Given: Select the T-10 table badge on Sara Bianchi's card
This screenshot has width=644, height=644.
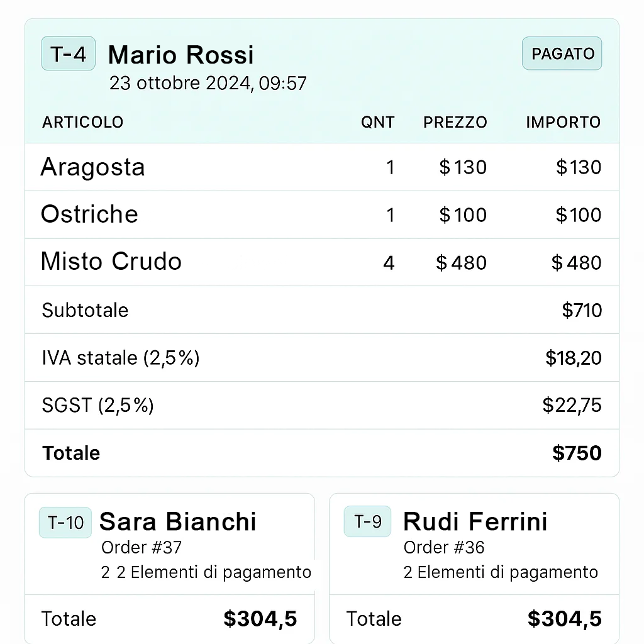Looking at the screenshot, I should point(65,521).
